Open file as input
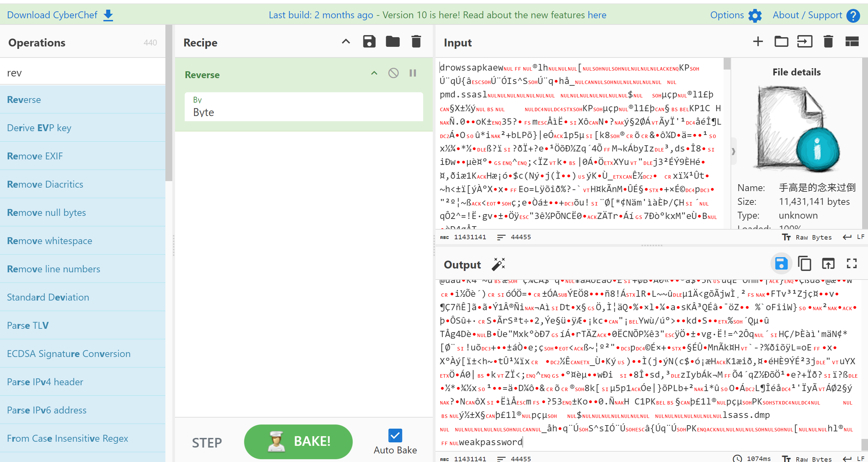 point(805,42)
